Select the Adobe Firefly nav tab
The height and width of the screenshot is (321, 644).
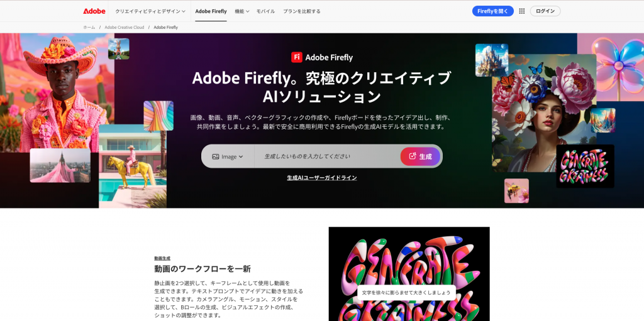point(211,11)
